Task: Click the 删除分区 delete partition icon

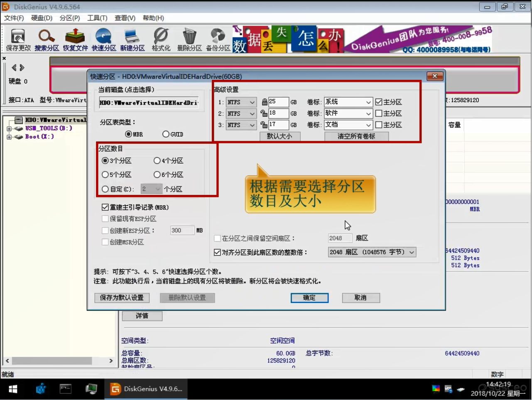Action: pyautogui.click(x=189, y=39)
